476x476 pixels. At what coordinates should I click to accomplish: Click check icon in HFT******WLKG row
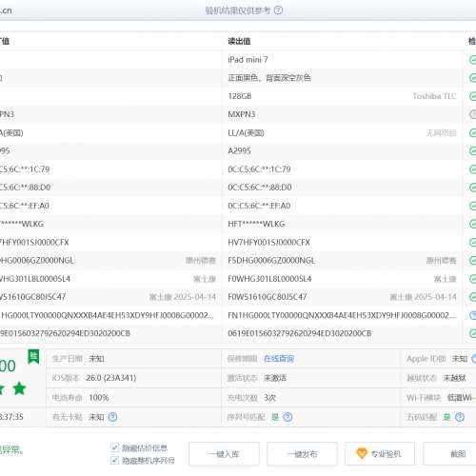click(x=472, y=224)
